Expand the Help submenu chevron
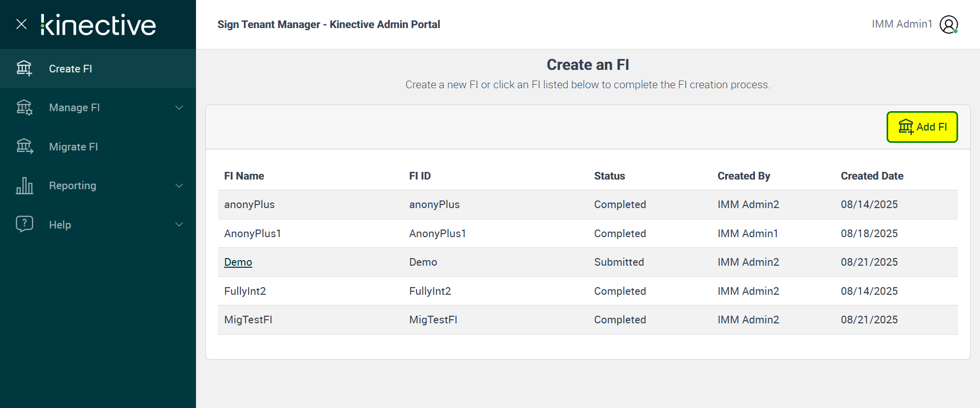Screen dimensions: 980x408 (x=179, y=224)
